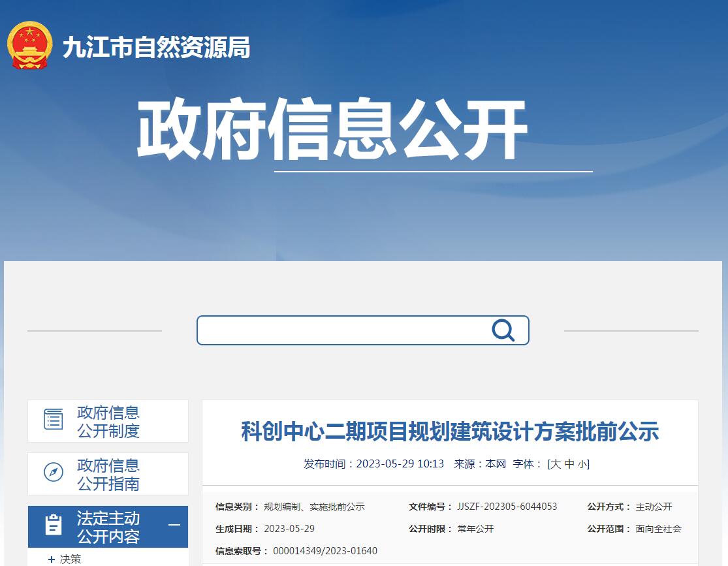
Task: Set font size to 大 (large)
Action: point(555,464)
